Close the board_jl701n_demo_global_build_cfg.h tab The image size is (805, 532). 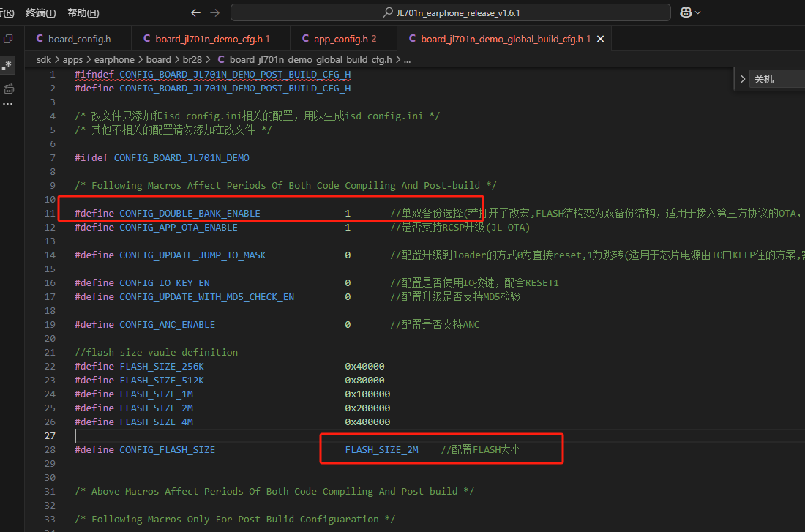click(x=600, y=39)
